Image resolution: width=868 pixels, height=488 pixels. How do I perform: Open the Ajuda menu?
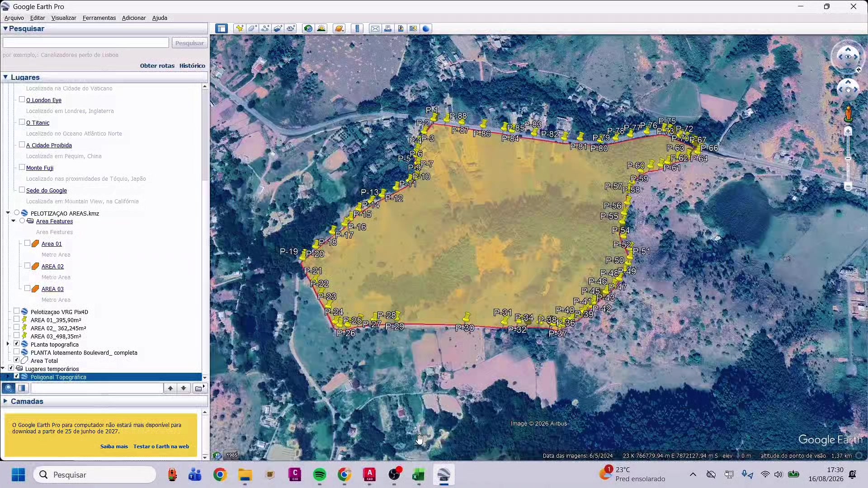pos(160,18)
